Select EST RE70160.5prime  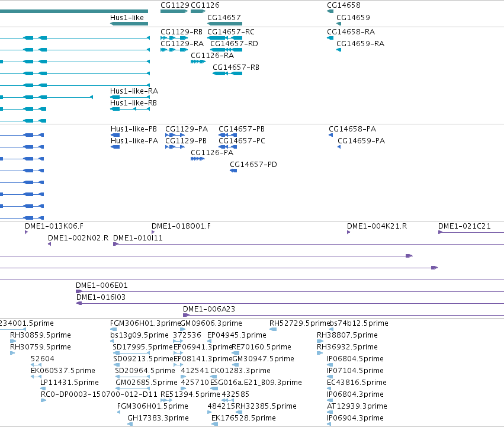(x=261, y=347)
